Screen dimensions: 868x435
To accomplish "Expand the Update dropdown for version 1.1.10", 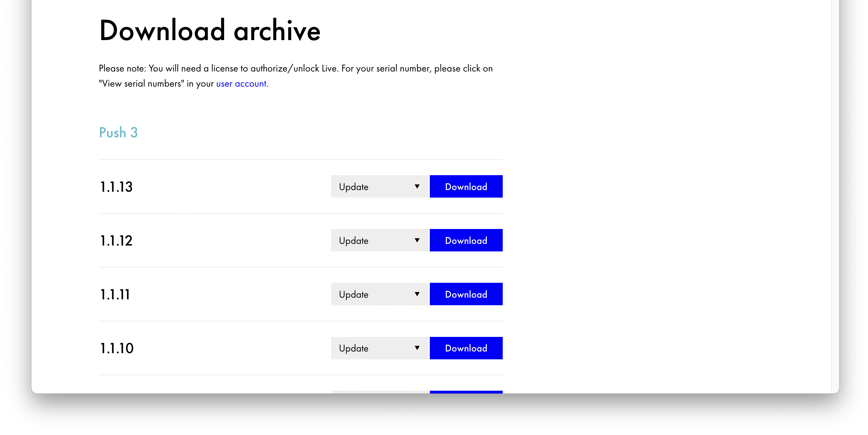I will click(379, 348).
